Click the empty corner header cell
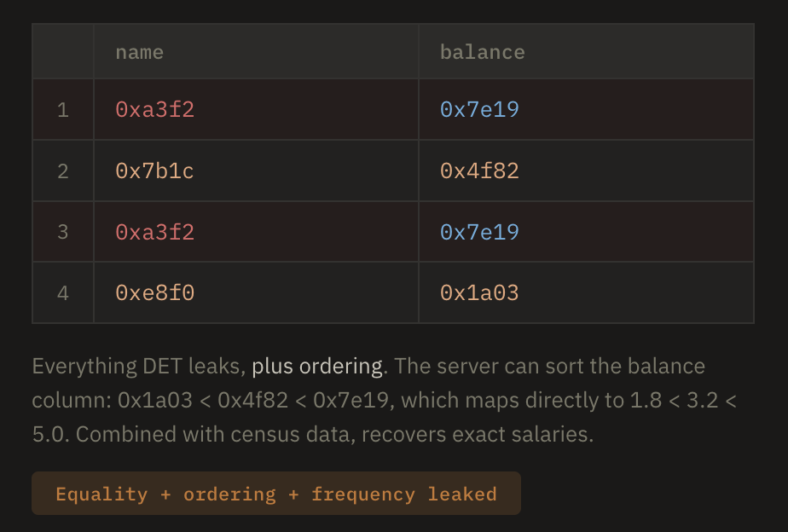 (x=62, y=52)
